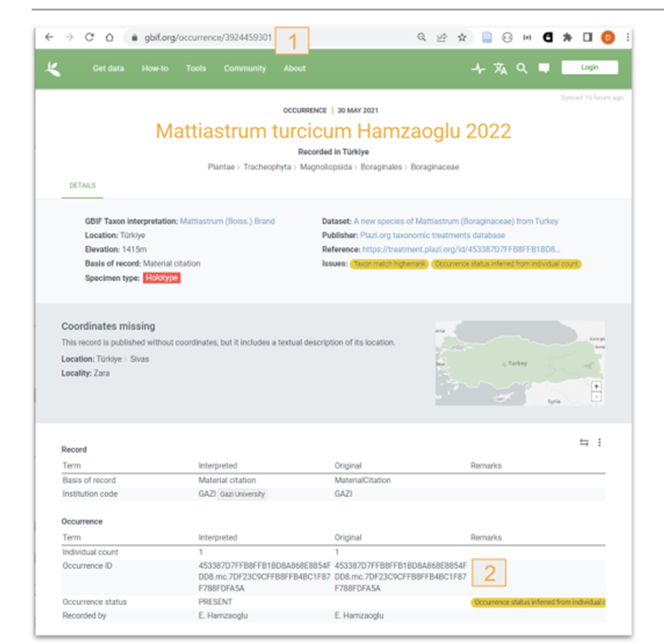
Task: Click the top Occurrence status inferred issue tag
Action: click(x=507, y=264)
